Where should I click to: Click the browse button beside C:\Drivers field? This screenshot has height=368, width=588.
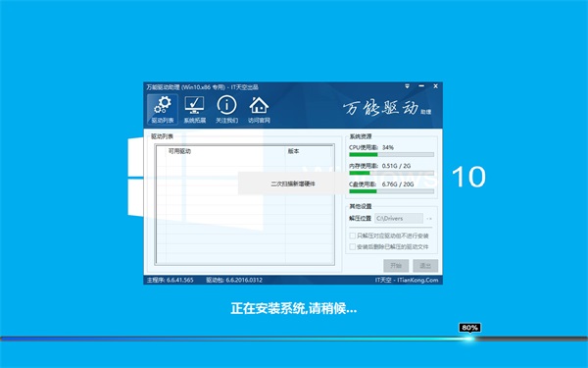click(429, 218)
